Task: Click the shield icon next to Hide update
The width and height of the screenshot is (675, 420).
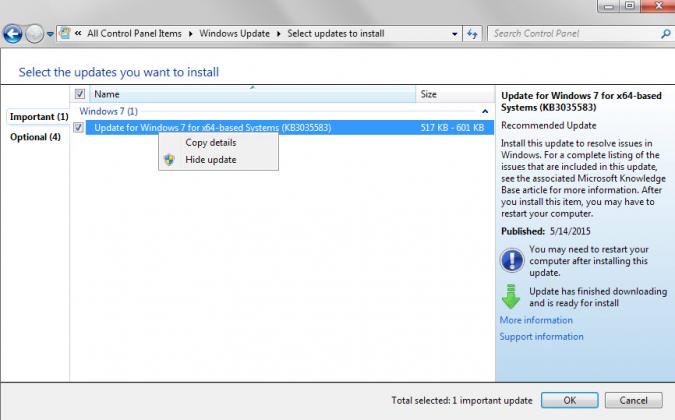Action: [169, 160]
